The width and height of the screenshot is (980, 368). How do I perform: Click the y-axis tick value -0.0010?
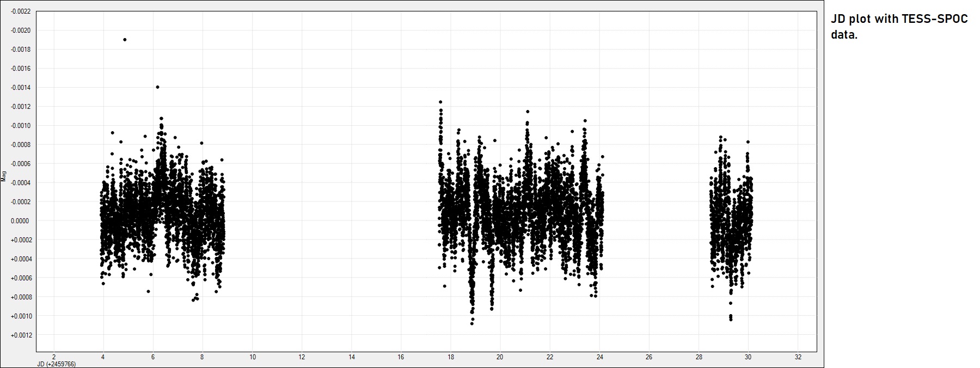(21, 126)
